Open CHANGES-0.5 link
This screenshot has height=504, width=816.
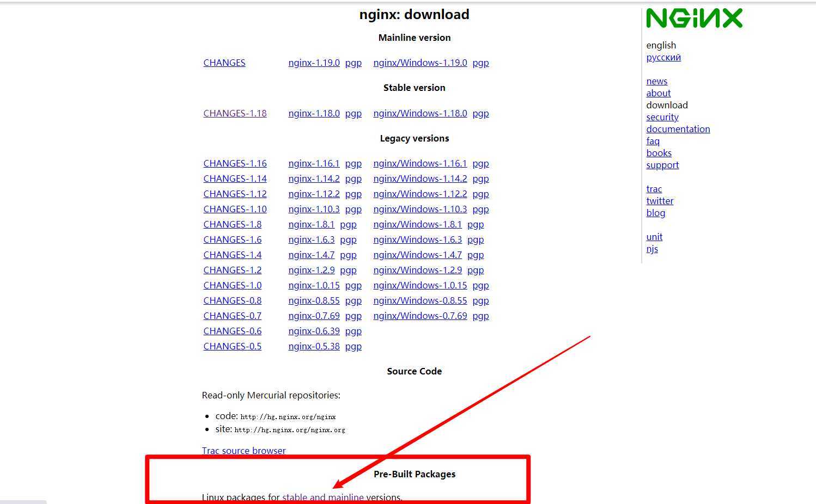coord(232,346)
